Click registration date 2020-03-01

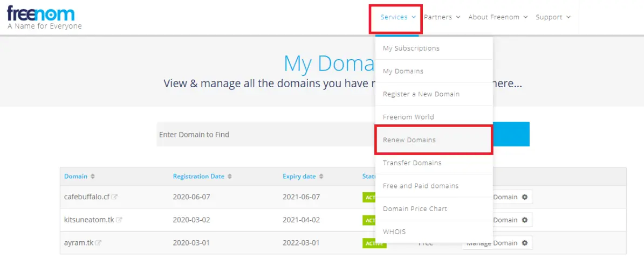coord(191,243)
